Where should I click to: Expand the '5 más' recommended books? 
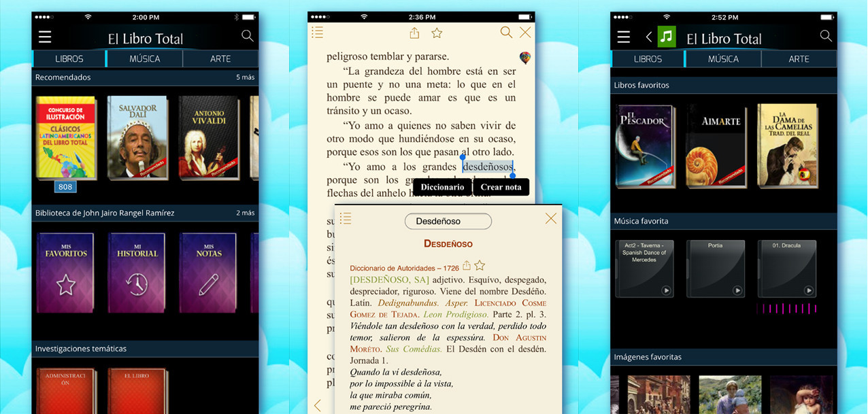244,77
